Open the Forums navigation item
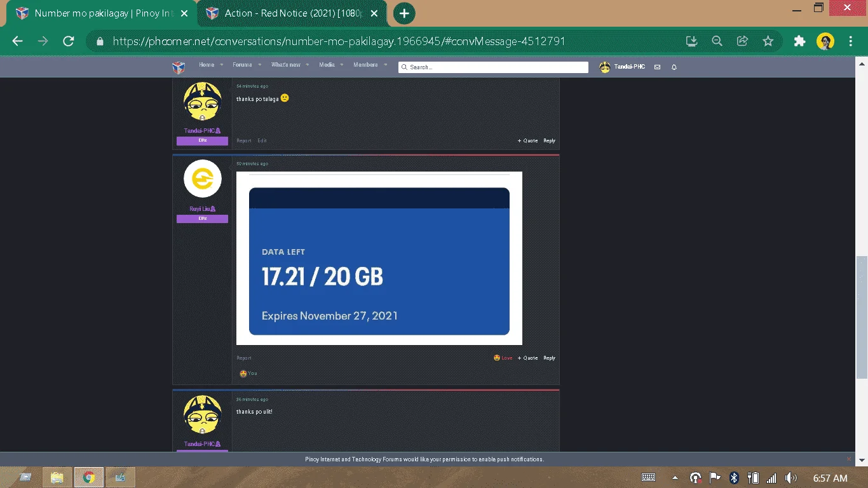 (x=242, y=65)
